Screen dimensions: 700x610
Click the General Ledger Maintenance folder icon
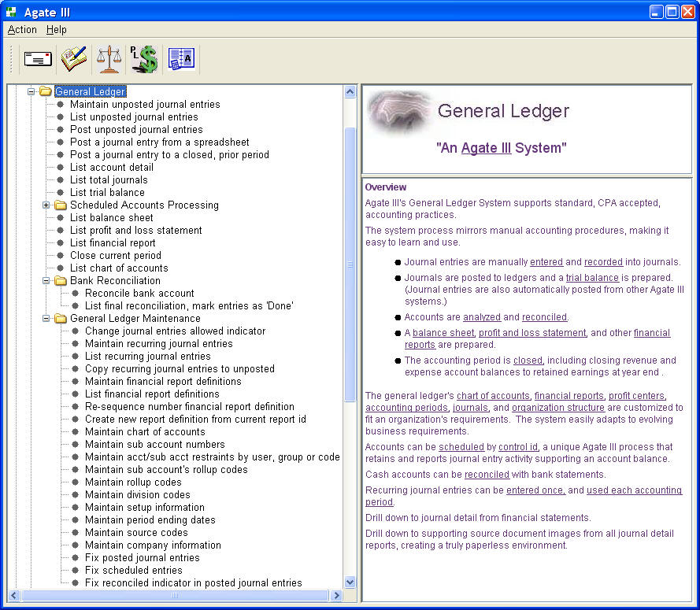(61, 319)
